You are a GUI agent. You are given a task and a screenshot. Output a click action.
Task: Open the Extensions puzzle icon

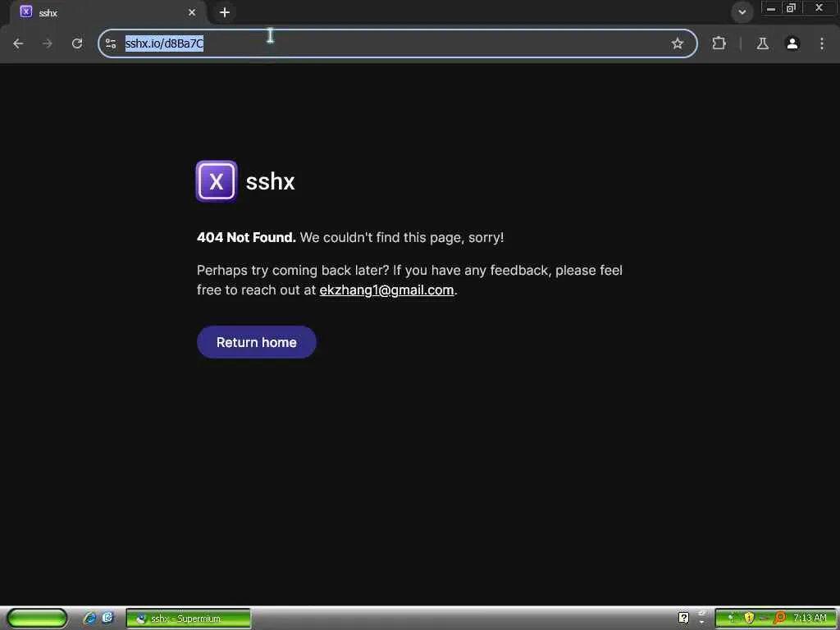click(x=719, y=43)
